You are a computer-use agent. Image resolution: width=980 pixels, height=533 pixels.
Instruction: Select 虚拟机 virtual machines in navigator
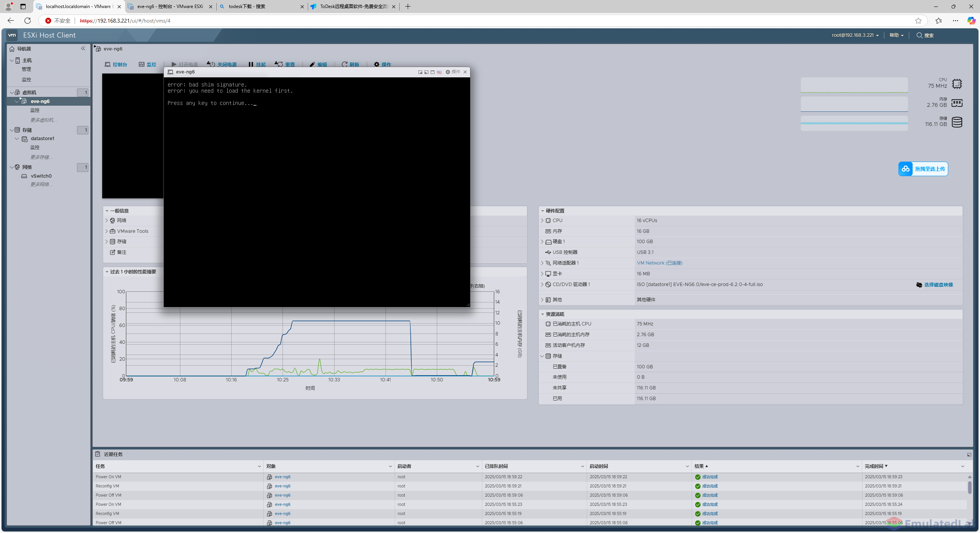(29, 93)
